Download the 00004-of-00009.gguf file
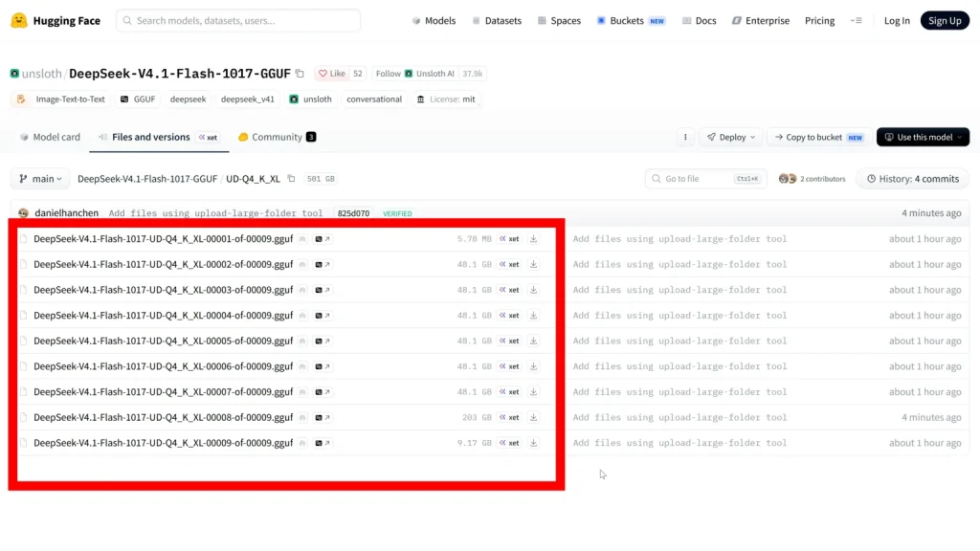The height and width of the screenshot is (551, 980). click(533, 316)
